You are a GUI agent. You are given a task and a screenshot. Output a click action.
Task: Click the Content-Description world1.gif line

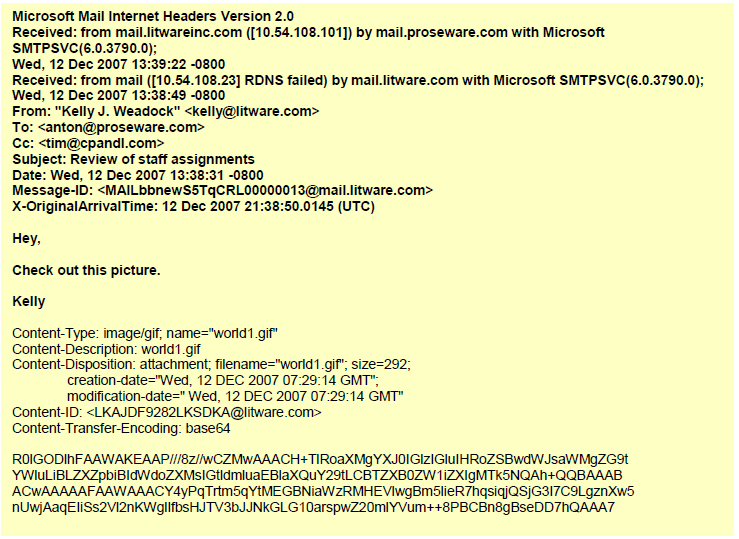106,349
